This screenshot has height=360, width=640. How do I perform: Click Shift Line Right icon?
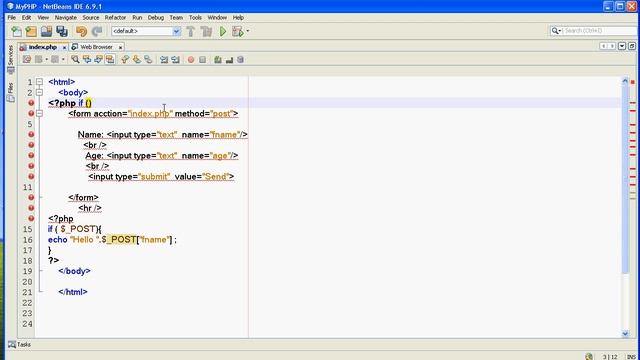tap(176, 60)
